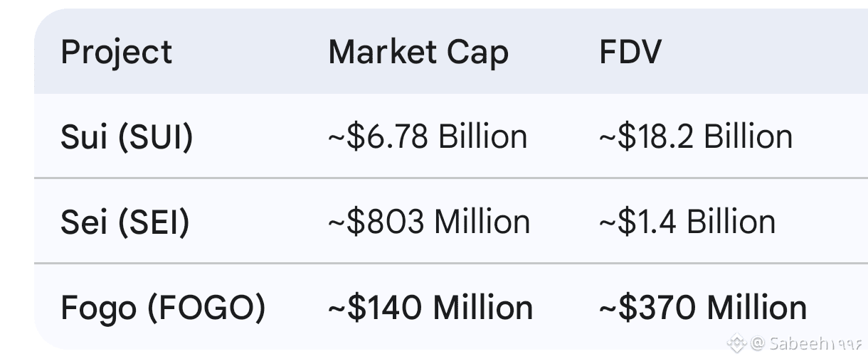The image size is (868, 361).
Task: Click the "@" symbol in the watermark
Action: 758,344
